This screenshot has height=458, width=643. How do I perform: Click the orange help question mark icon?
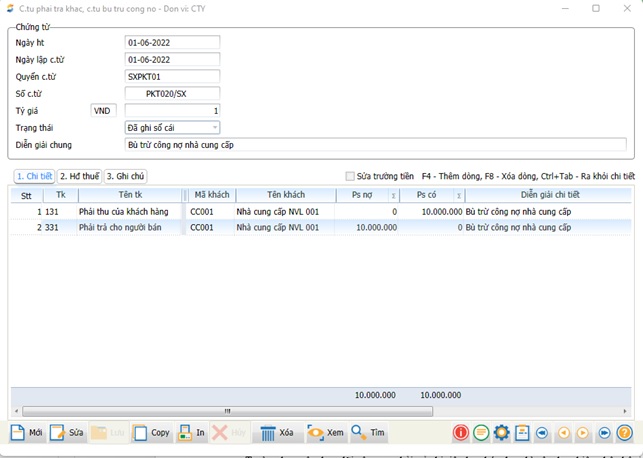(625, 433)
